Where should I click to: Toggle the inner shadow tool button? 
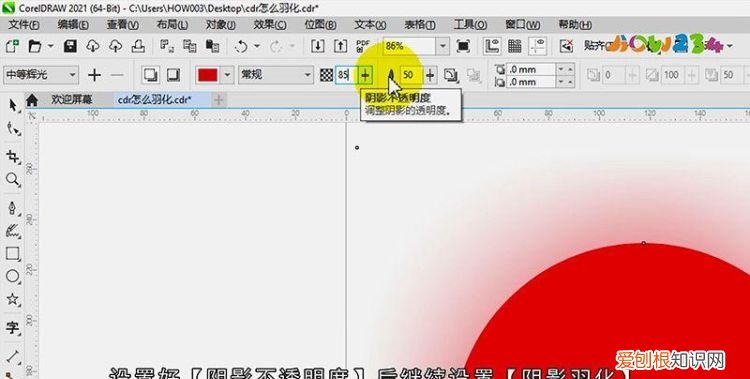173,75
